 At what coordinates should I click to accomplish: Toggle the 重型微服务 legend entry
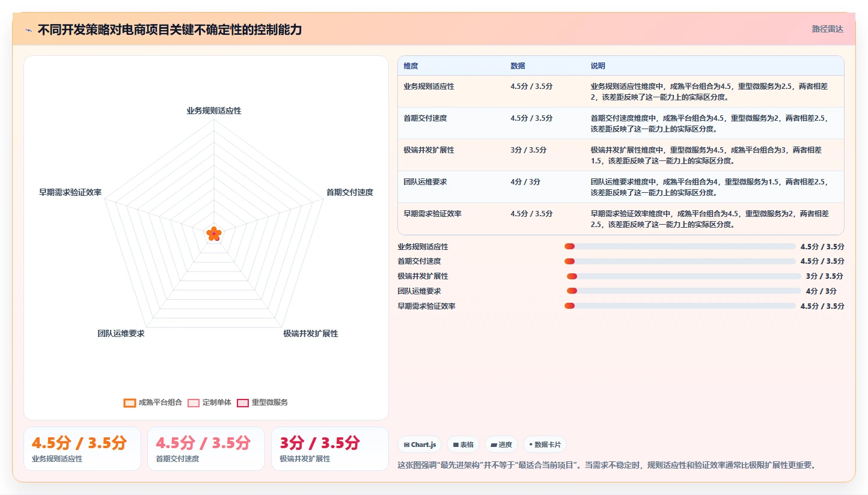click(x=263, y=402)
